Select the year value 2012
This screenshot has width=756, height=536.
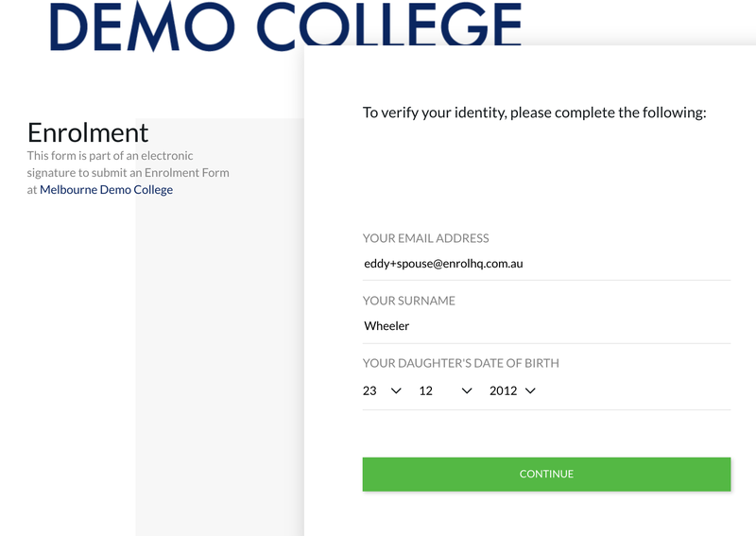503,390
